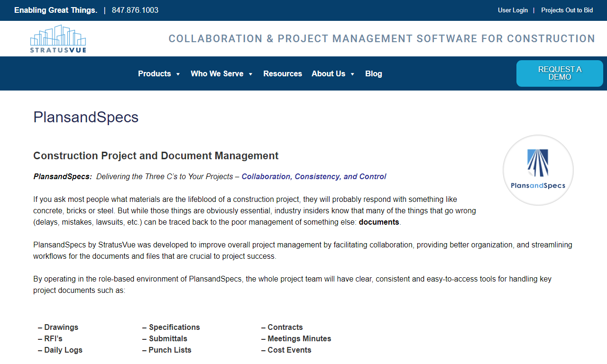This screenshot has width=607, height=364.
Task: Click the Construction Project and Document Management heading
Action: [156, 155]
